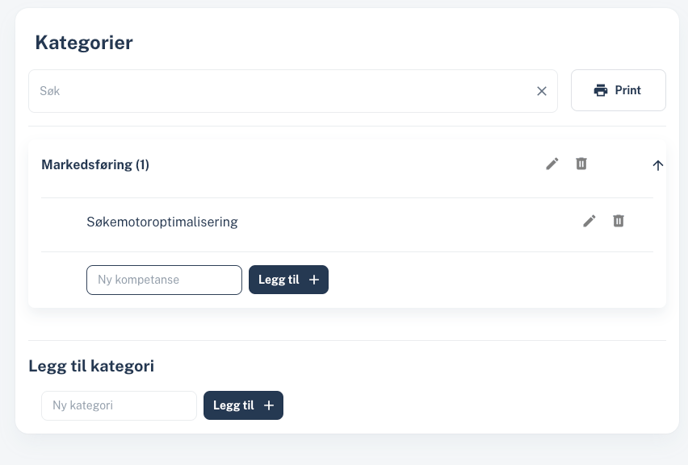Clear the search field with the X icon
Viewport: 688px width, 465px height.
[x=542, y=91]
